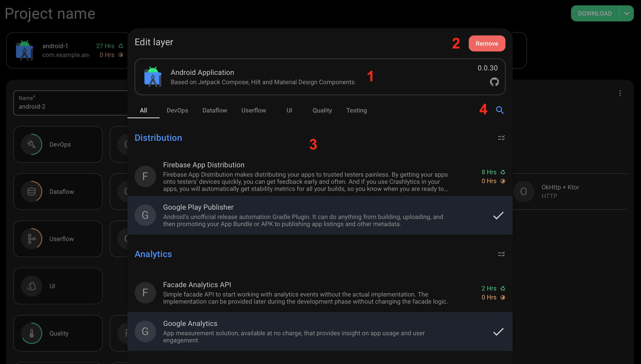
Task: Deselect Google Analytics checkmark
Action: click(x=498, y=331)
